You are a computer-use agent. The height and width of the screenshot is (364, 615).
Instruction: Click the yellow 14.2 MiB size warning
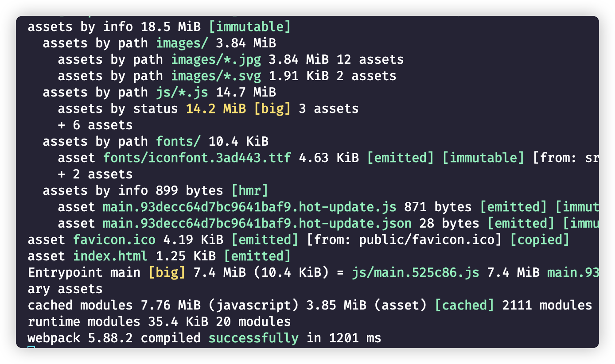click(216, 108)
